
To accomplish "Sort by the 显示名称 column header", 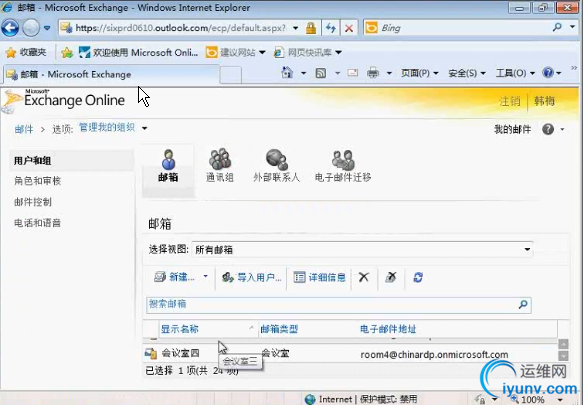I will click(x=180, y=329).
